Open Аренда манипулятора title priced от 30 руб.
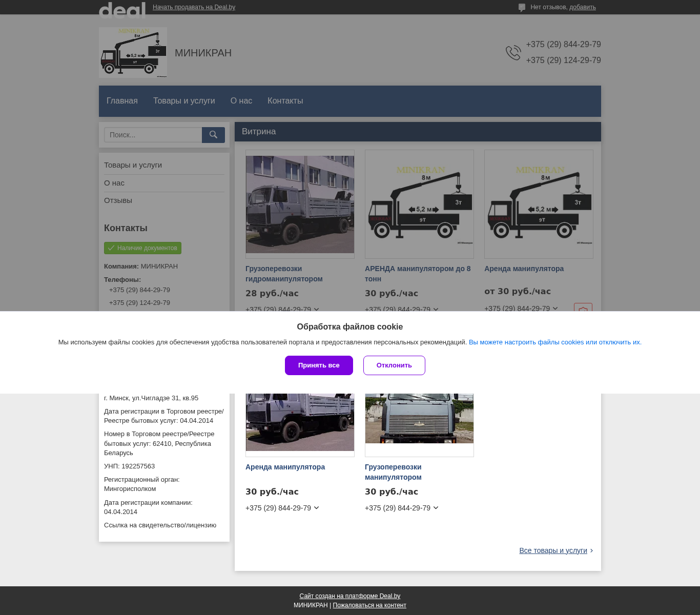 click(524, 269)
